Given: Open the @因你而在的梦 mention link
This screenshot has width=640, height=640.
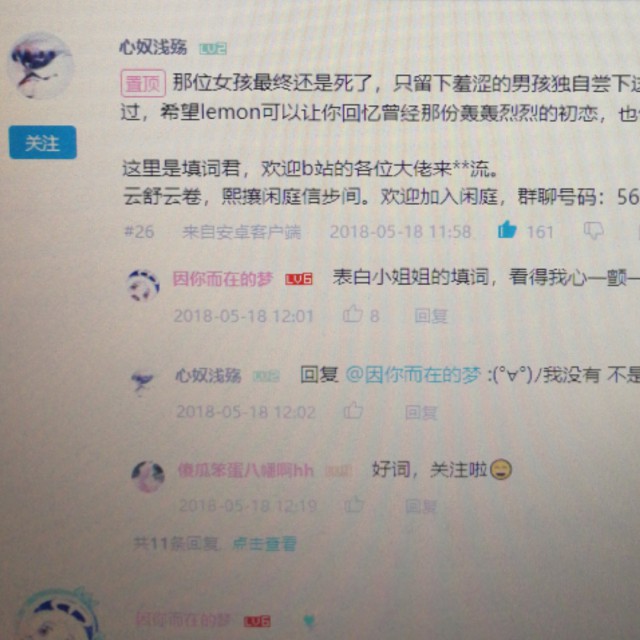Looking at the screenshot, I should click(413, 375).
